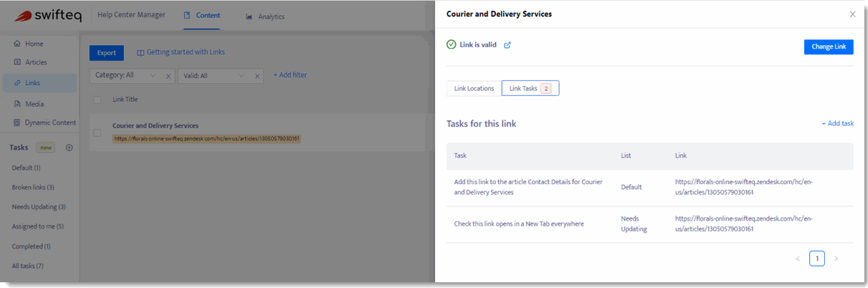Screen dimensions: 868x288
Task: Select the Link Tasks tab
Action: tap(530, 88)
